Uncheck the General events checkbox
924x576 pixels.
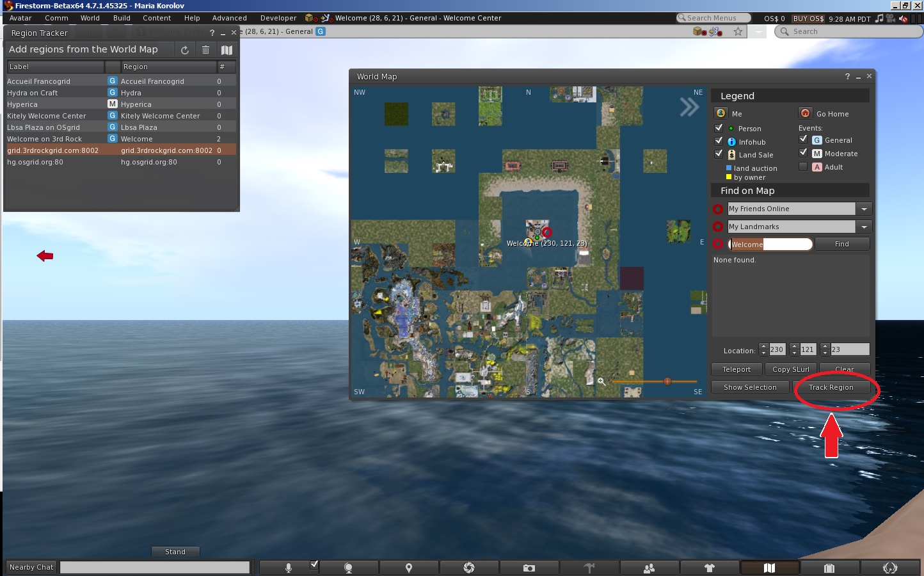[x=803, y=139]
